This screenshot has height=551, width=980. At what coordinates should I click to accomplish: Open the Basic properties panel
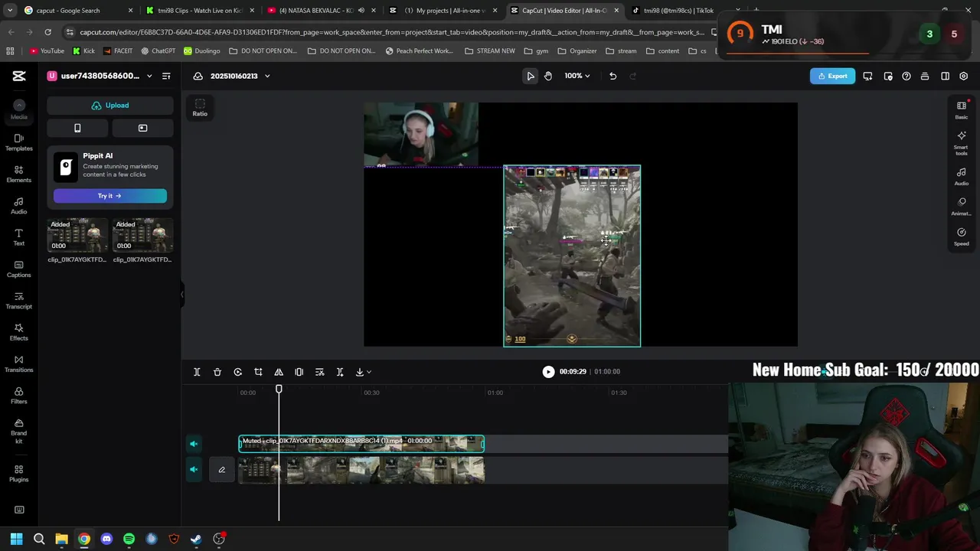pos(962,109)
